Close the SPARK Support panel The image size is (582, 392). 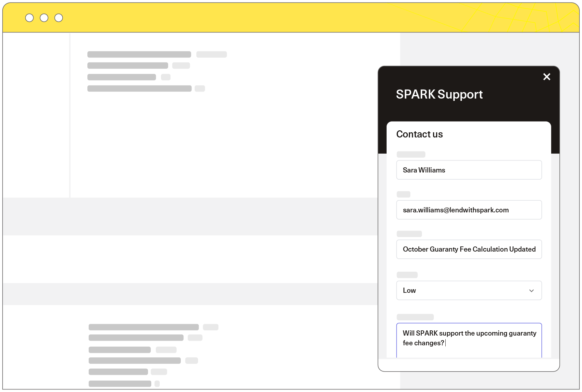tap(547, 77)
